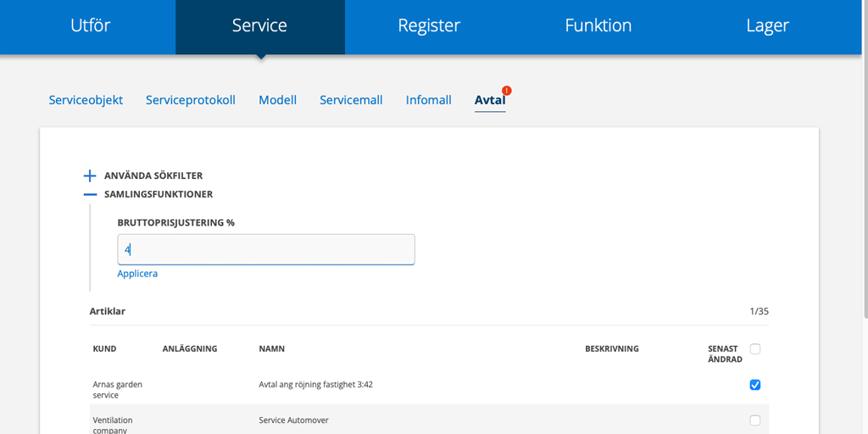Open the Avtal ang röjning fastighet row
This screenshot has width=868, height=434.
(315, 385)
